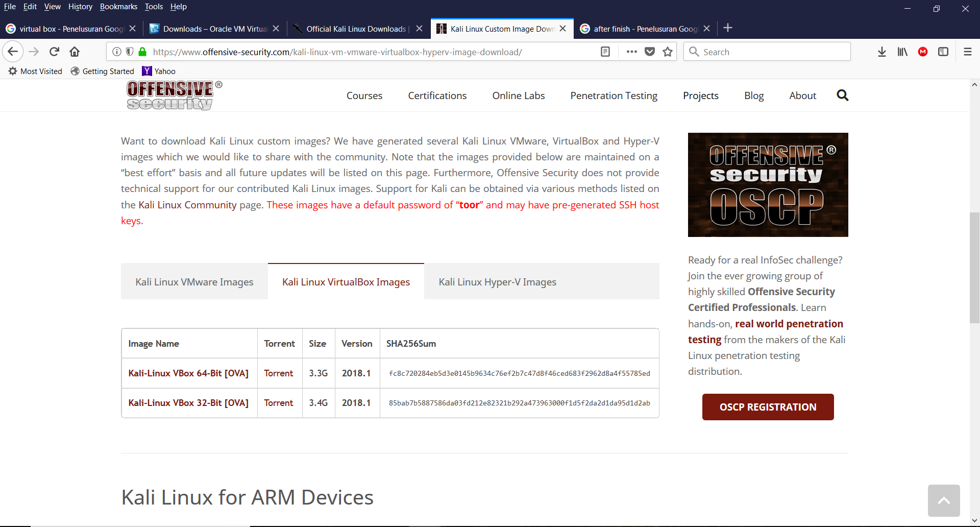Open the Yahoo bookmark
This screenshot has height=527, width=980.
tap(159, 71)
